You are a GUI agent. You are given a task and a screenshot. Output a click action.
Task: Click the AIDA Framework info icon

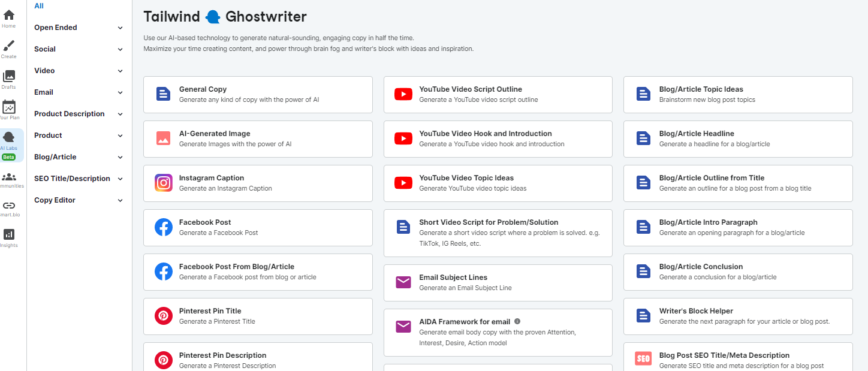[x=517, y=322]
